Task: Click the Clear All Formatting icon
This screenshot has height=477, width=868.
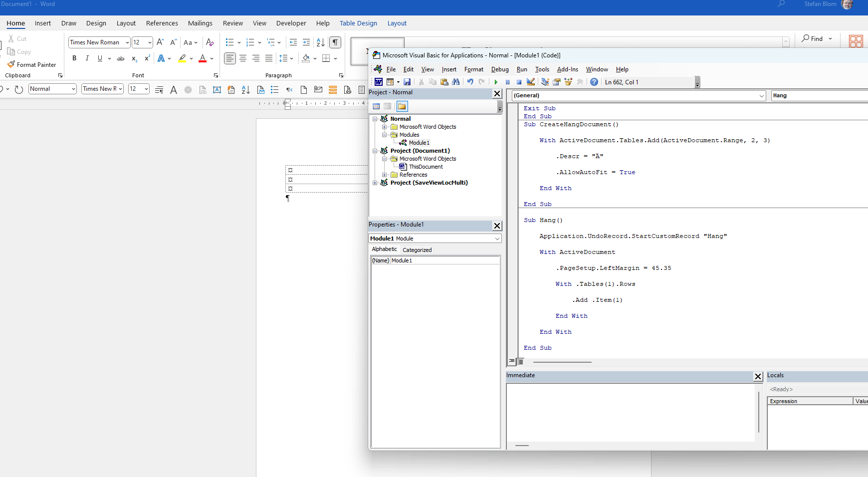Action: coord(210,42)
